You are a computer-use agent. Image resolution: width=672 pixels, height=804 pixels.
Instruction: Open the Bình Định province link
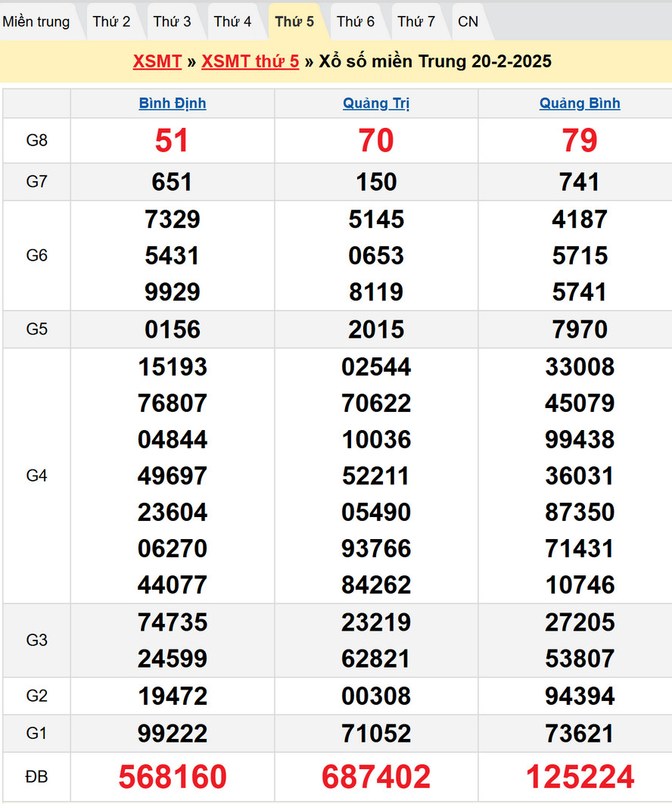click(173, 104)
